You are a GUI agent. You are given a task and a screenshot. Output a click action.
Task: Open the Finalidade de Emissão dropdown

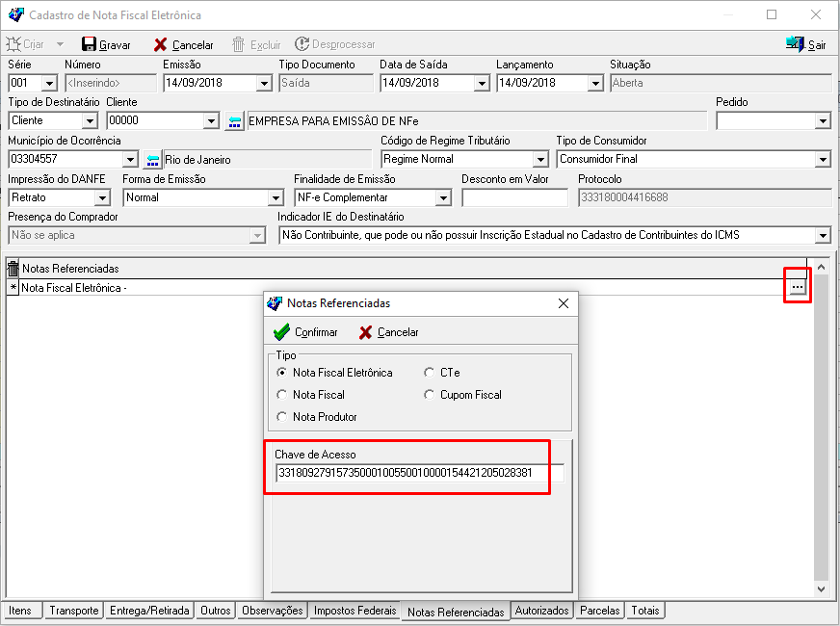[x=443, y=198]
